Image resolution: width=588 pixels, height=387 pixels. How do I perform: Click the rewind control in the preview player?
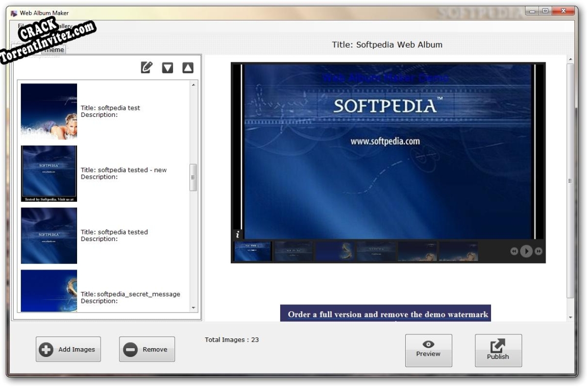[x=513, y=251]
